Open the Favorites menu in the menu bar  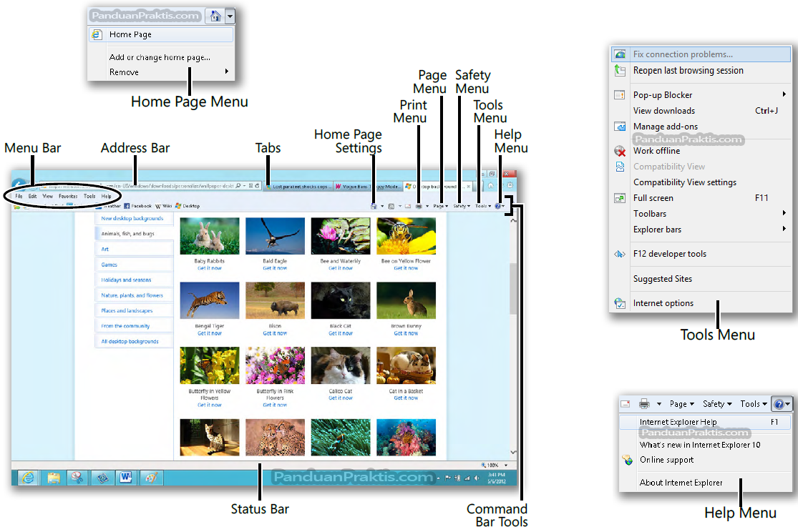point(67,195)
